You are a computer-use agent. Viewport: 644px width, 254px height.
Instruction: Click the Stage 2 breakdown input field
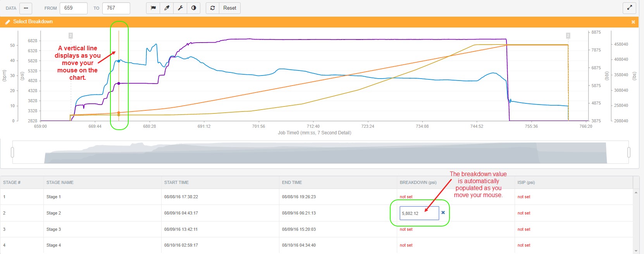coord(419,213)
